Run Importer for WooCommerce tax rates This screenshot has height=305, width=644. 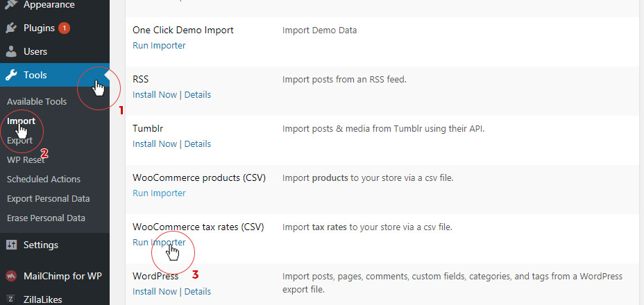click(x=159, y=243)
